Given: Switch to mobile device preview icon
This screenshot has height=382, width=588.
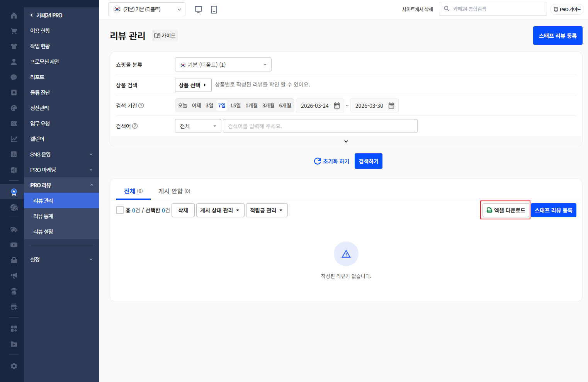Looking at the screenshot, I should pos(214,9).
